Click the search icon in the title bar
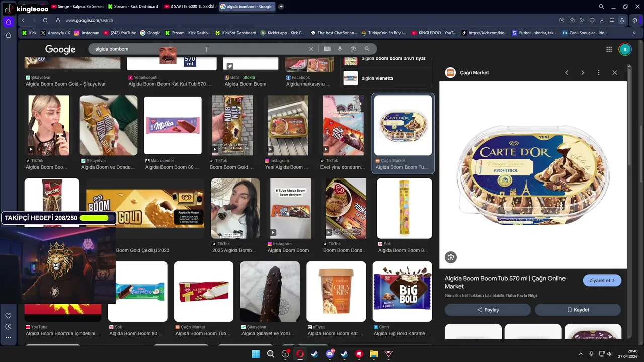 (x=601, y=7)
